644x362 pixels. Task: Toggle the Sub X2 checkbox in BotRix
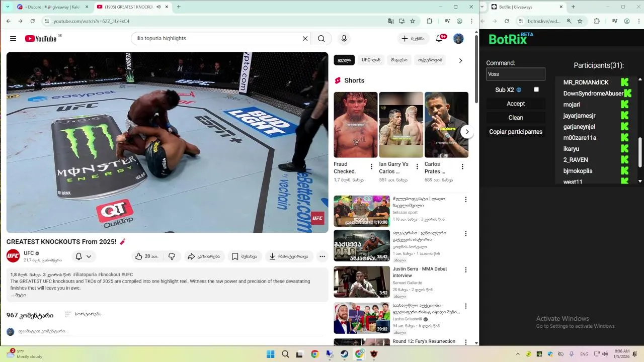pos(536,89)
